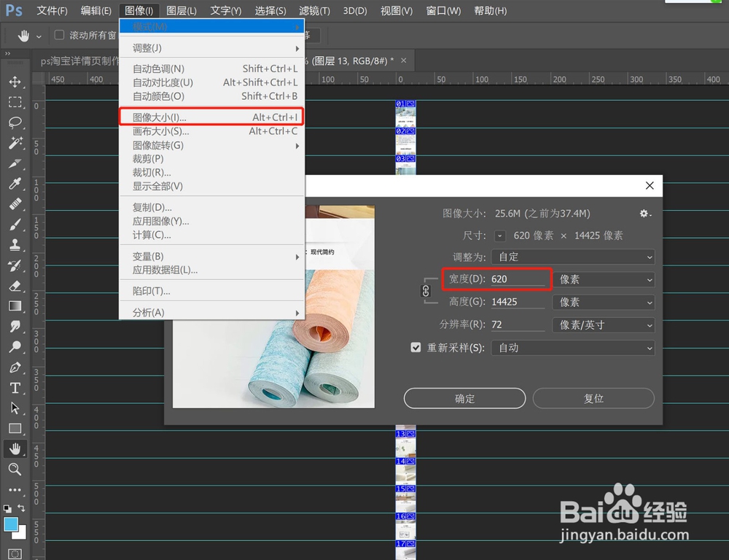Viewport: 729px width, 560px height.
Task: Uncheck the 重新采样(S) checkbox
Action: point(416,348)
